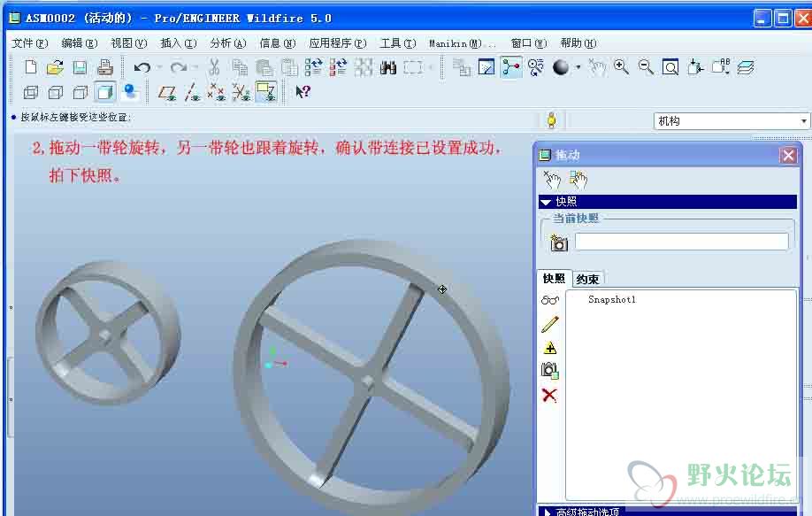Viewport: 812px width, 516px height.
Task: Click the Pattern tool icon
Action: [364, 67]
